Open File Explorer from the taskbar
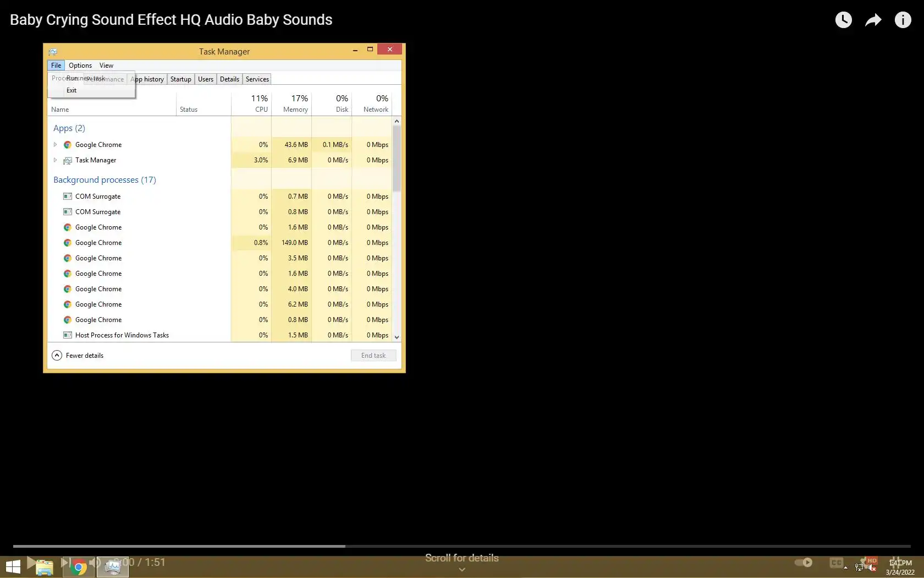Screen dimensions: 924x578 [x=45, y=567]
